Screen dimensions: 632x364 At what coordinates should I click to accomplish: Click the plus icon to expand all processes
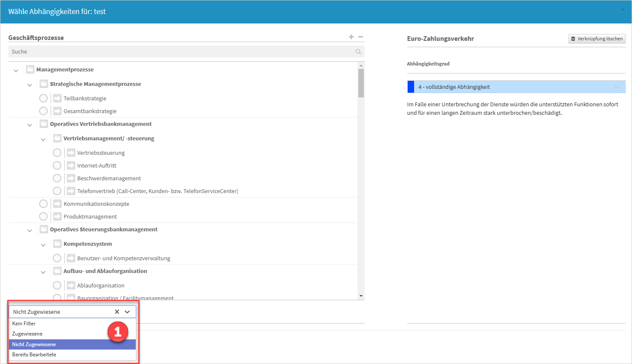click(351, 37)
